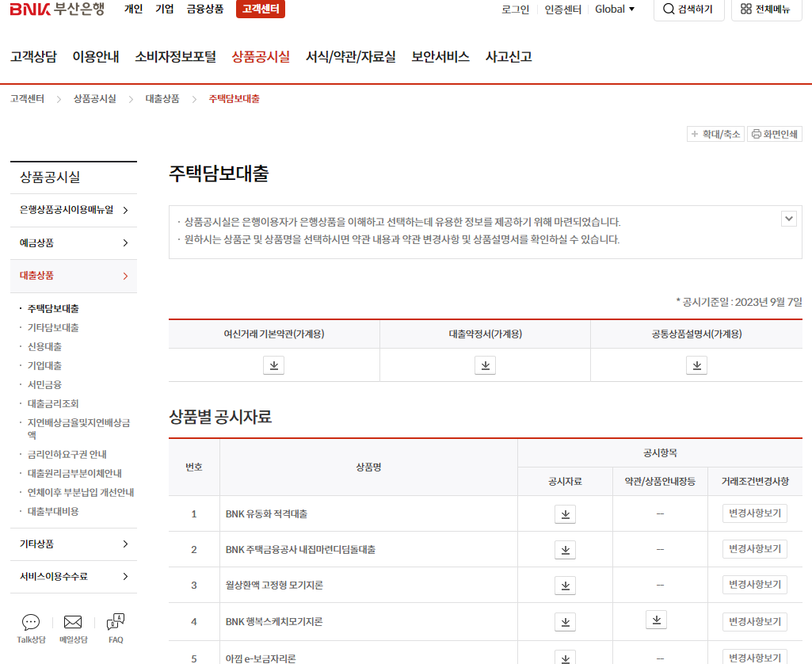The height and width of the screenshot is (664, 812).
Task: Download 공시자료 for BNK 행복스케치모기지론
Action: tap(565, 621)
